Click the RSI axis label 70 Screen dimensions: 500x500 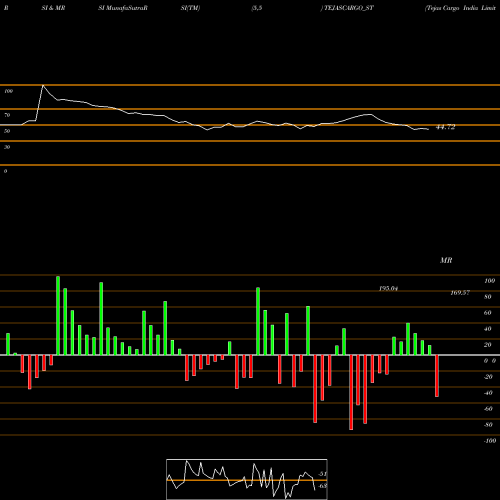[x=7, y=115]
